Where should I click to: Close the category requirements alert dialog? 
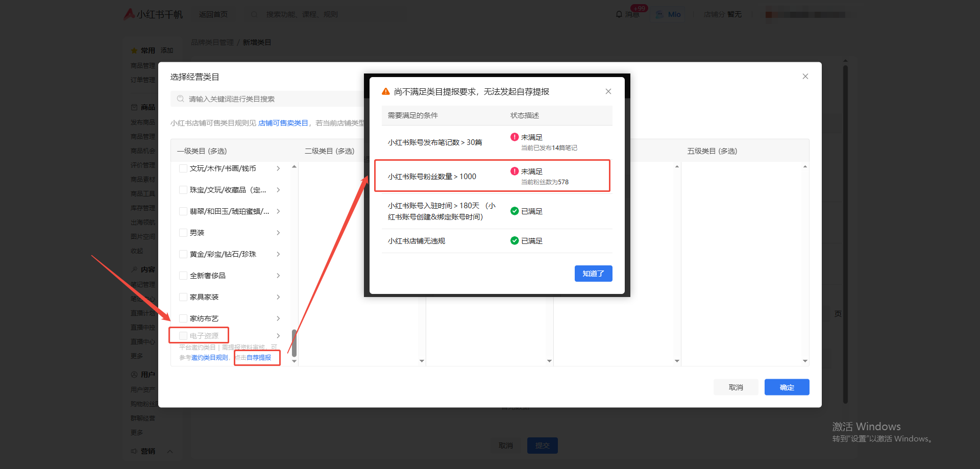click(608, 91)
